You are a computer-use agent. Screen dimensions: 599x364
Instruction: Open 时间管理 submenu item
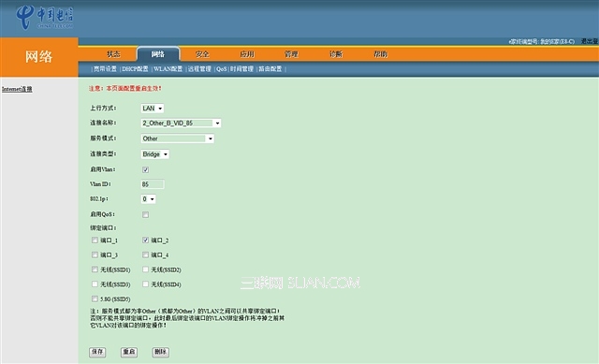coord(241,68)
